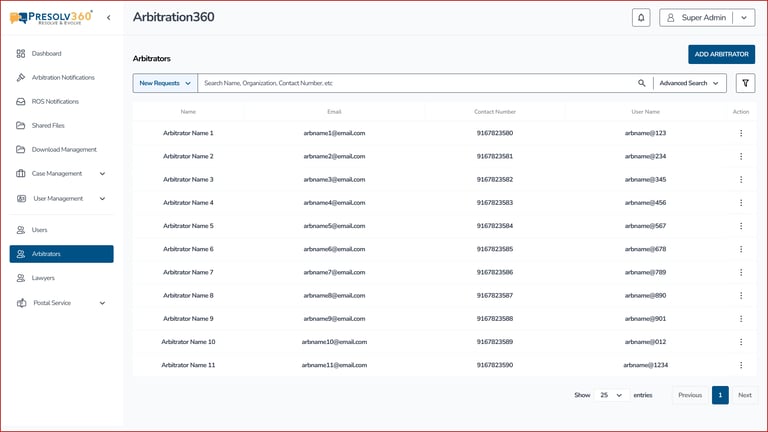Image resolution: width=768 pixels, height=432 pixels.
Task: Click the Postal Service icon
Action: point(21,303)
